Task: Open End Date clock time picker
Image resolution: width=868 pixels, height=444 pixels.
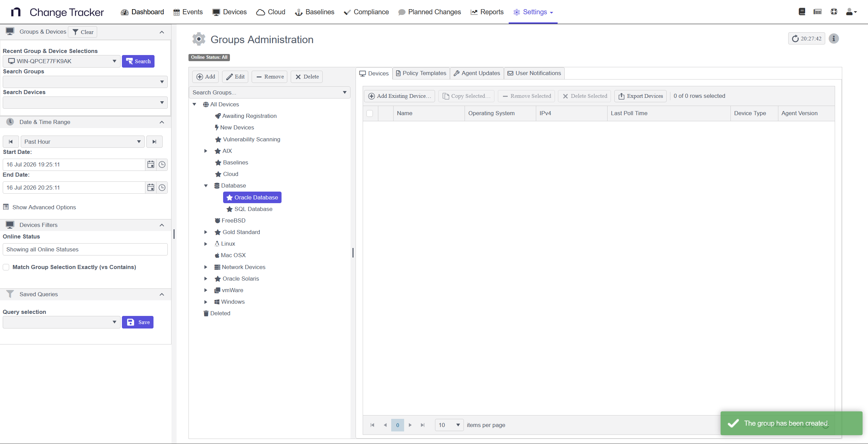Action: [x=162, y=188]
